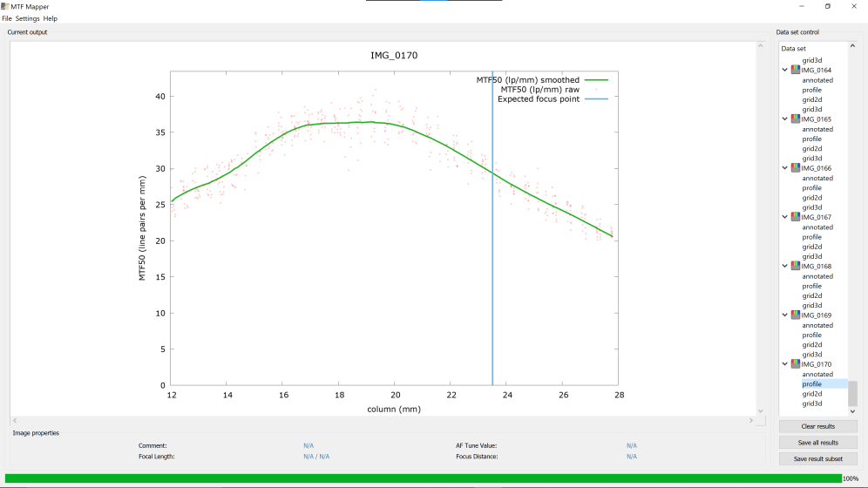Select grid2d under IMG_0167
Viewport: 868px width, 488px height.
812,247
